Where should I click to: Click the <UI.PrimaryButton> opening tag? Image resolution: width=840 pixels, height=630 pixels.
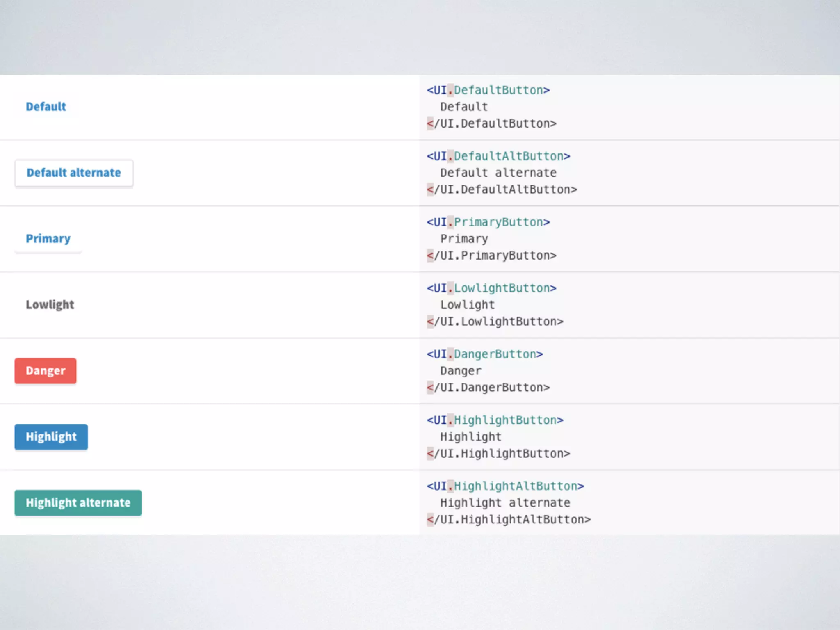[488, 222]
